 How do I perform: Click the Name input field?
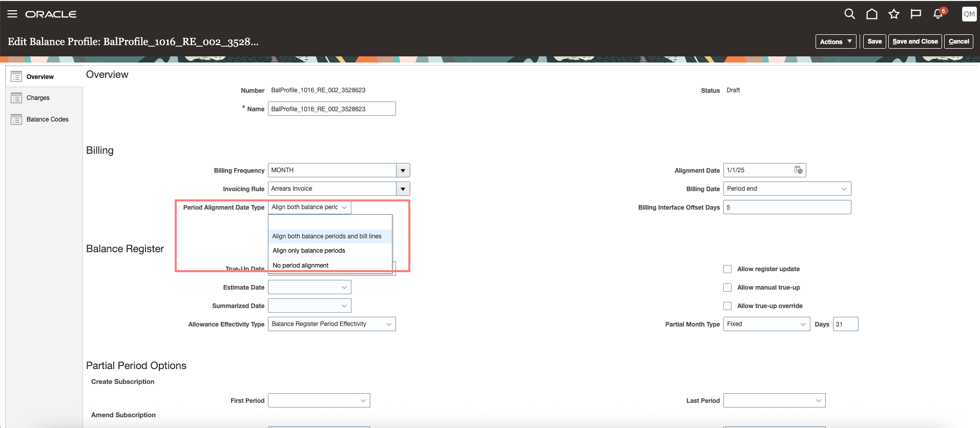[331, 109]
